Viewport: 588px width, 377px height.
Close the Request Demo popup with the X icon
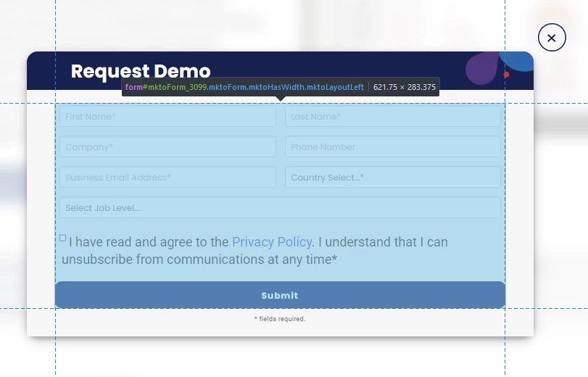click(552, 38)
